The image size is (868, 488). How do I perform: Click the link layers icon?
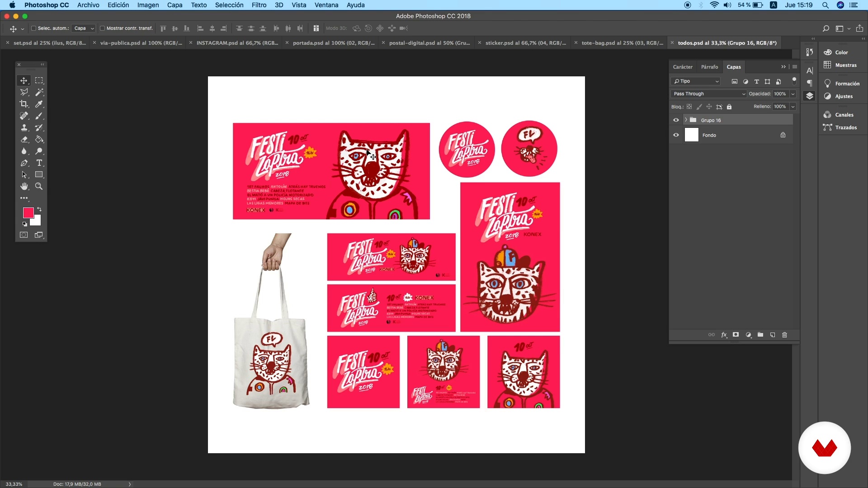(712, 335)
